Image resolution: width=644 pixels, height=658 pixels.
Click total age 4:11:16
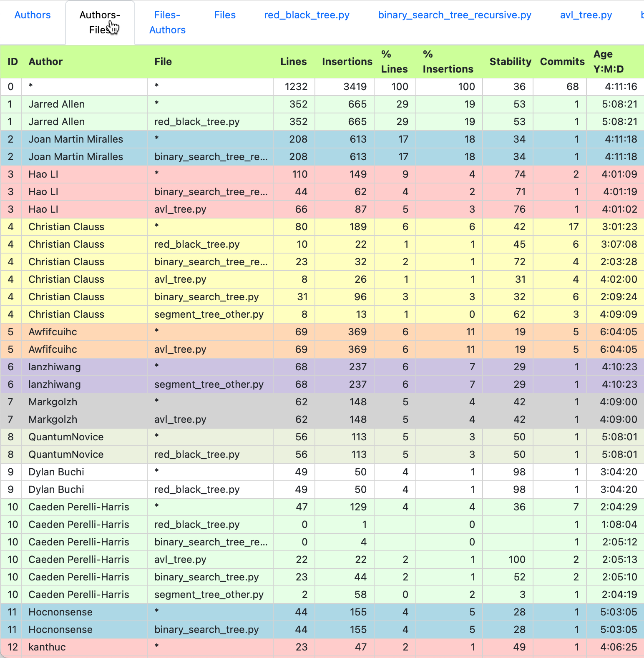(621, 87)
